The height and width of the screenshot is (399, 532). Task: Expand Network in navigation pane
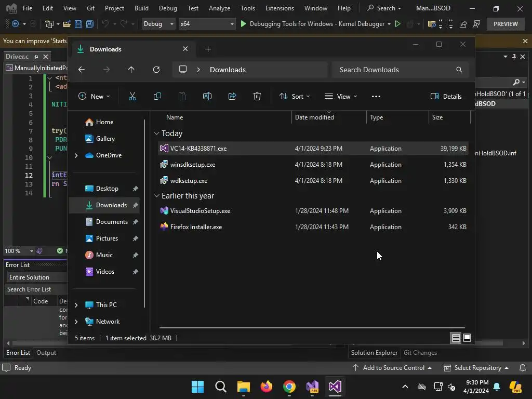(x=76, y=322)
